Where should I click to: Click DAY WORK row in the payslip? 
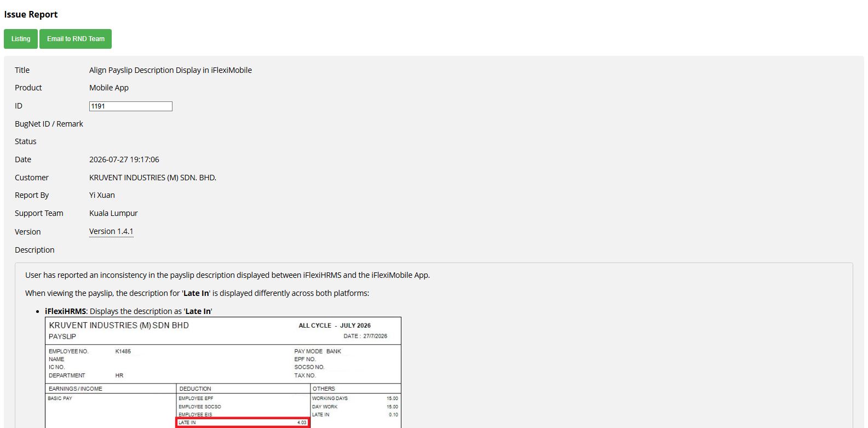point(355,407)
